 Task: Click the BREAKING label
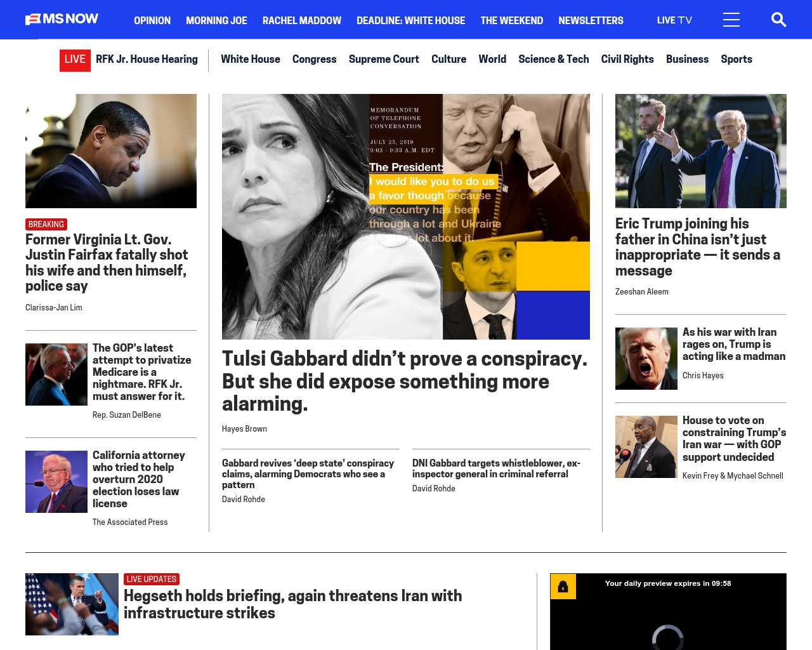point(46,224)
